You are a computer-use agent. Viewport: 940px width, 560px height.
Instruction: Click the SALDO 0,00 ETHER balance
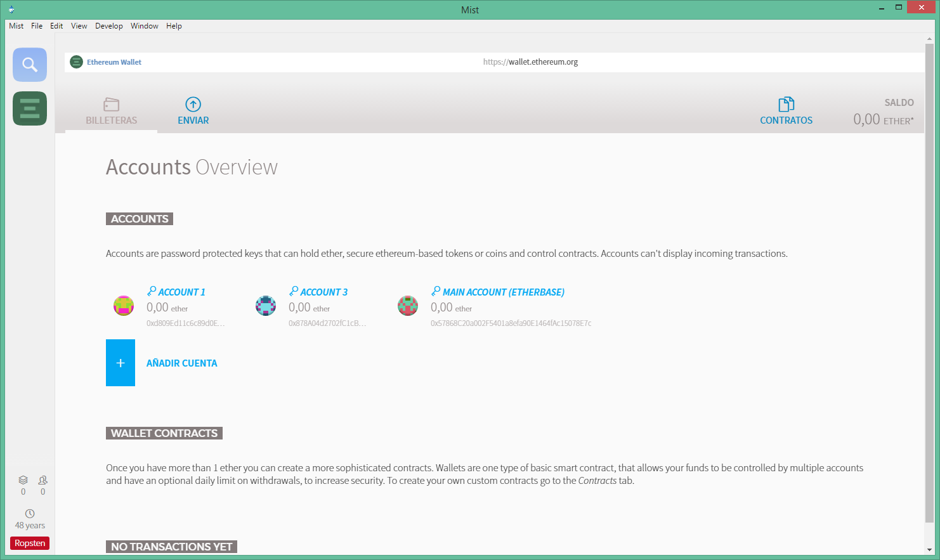(x=884, y=113)
